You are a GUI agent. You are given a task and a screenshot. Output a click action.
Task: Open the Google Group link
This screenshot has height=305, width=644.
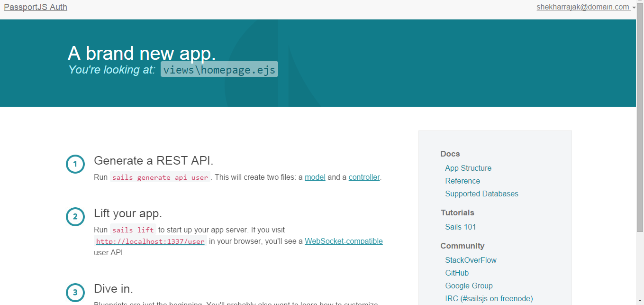[x=469, y=286]
